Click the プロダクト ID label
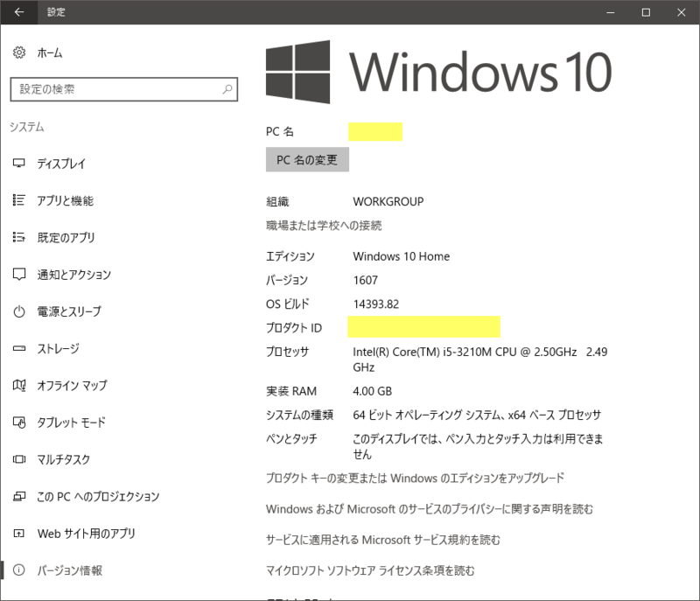Screen dimensions: 700x601 tap(294, 328)
